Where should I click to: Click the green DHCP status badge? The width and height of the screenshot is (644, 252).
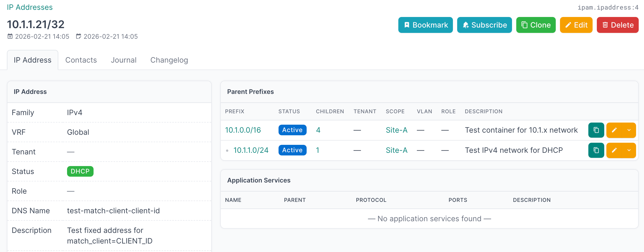click(x=80, y=171)
